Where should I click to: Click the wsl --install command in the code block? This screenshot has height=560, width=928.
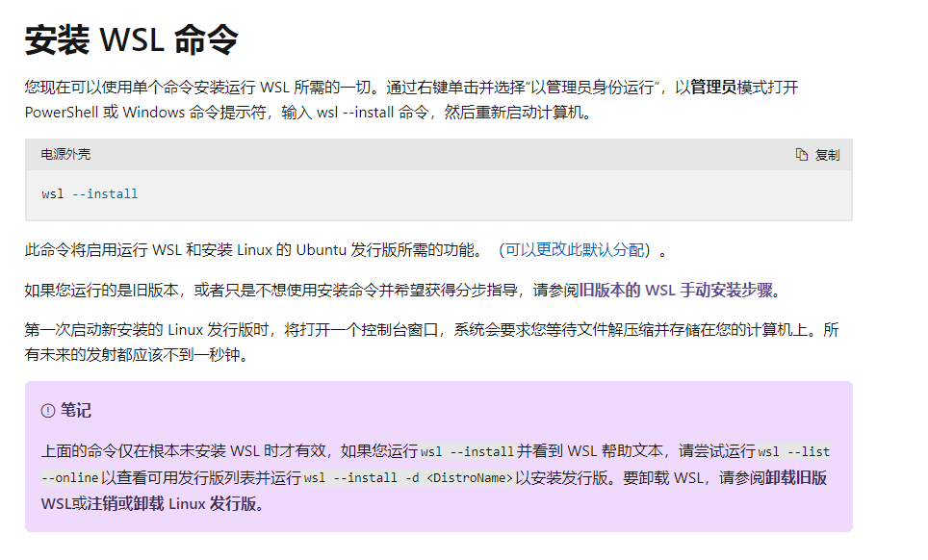coord(90,194)
